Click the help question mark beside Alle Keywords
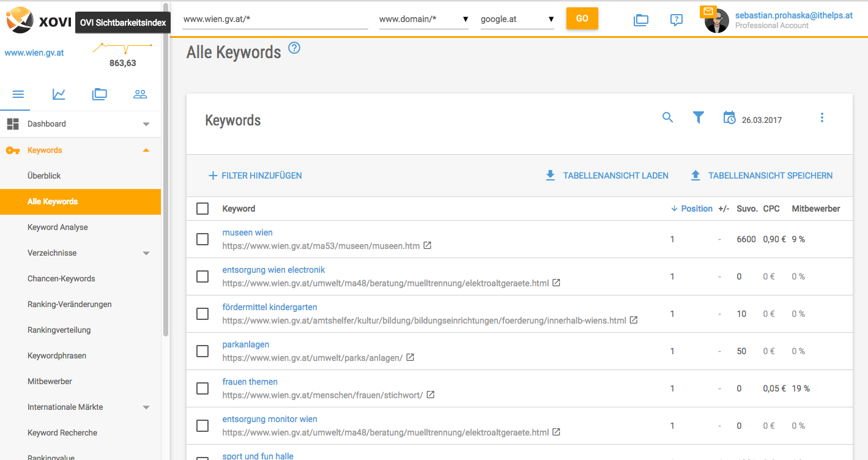Viewport: 868px width, 460px height. coord(294,48)
